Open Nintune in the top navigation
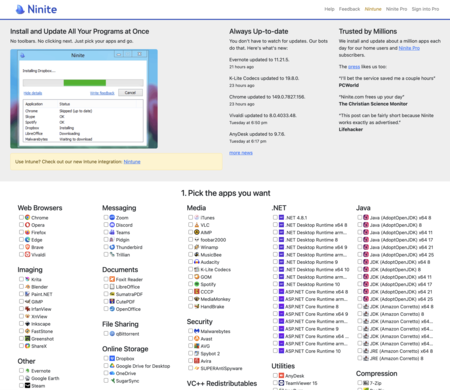The width and height of the screenshot is (450, 390). tap(373, 9)
